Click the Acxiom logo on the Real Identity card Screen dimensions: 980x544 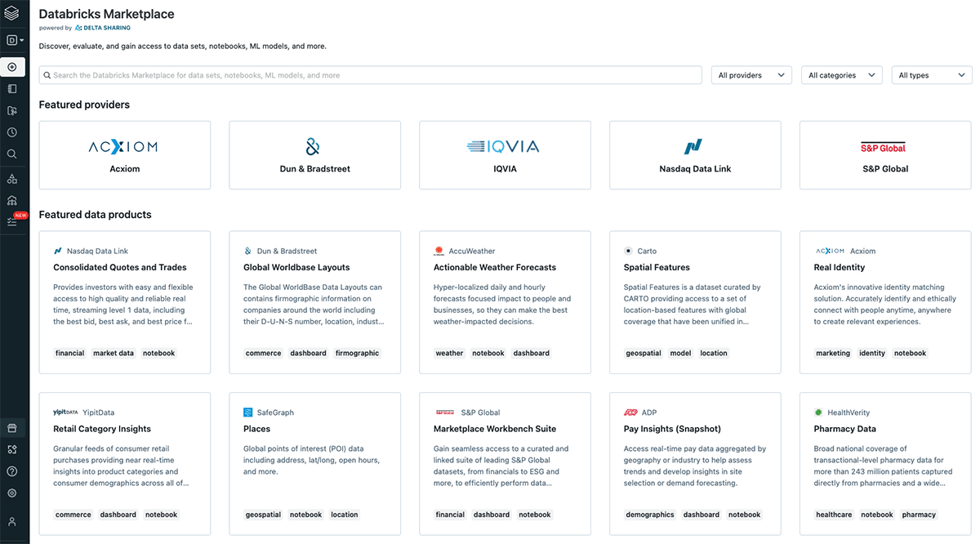[x=830, y=251]
